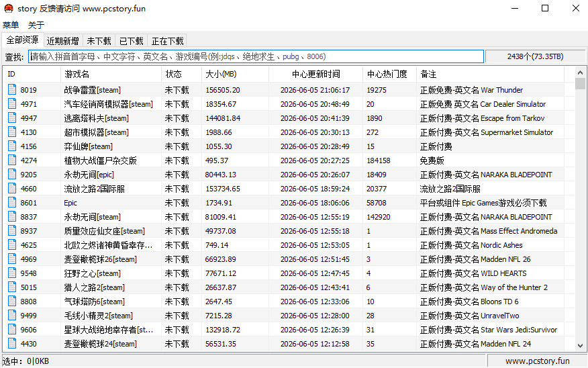Click the file icon for row 4130
This screenshot has width=588, height=368.
coord(12,132)
